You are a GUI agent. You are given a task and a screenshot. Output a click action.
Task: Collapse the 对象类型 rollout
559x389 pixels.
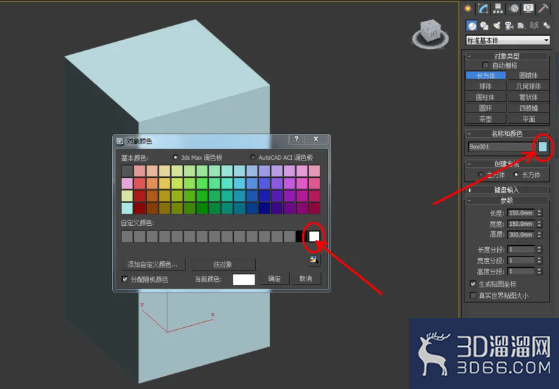507,56
